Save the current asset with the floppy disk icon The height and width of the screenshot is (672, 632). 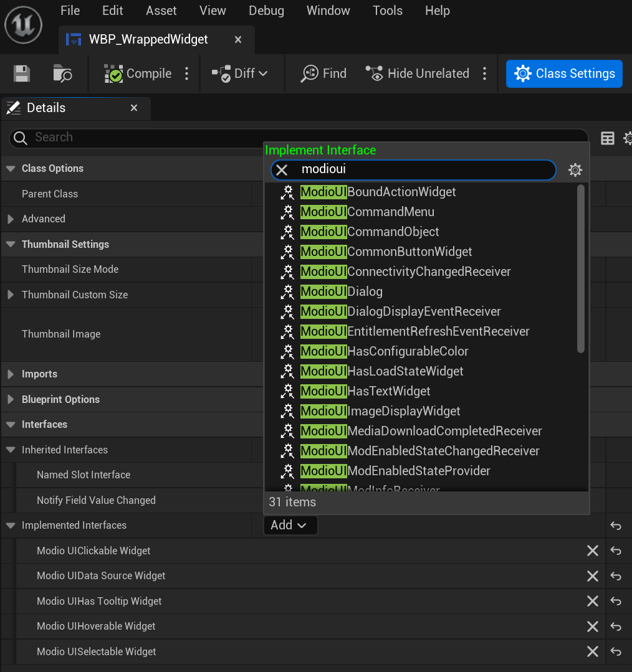[21, 73]
